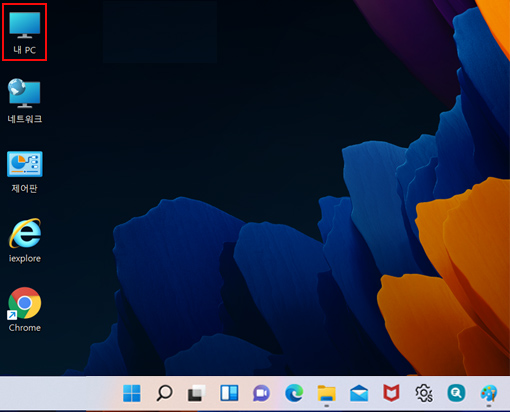Open the Windows Start menu button
510x412 pixels.
click(132, 393)
